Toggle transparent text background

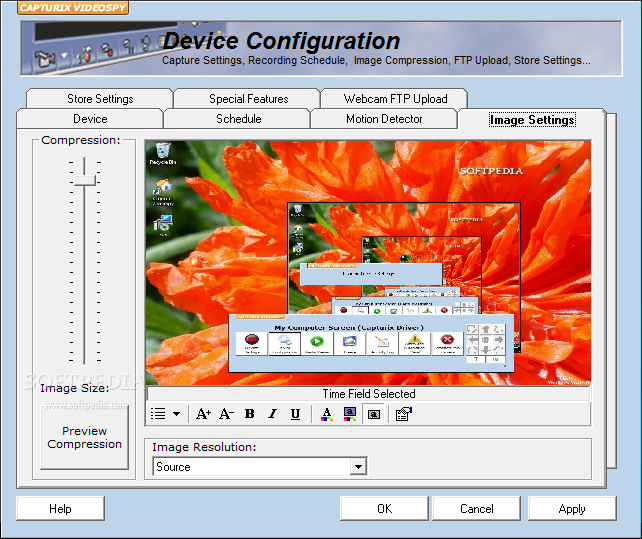(x=373, y=414)
